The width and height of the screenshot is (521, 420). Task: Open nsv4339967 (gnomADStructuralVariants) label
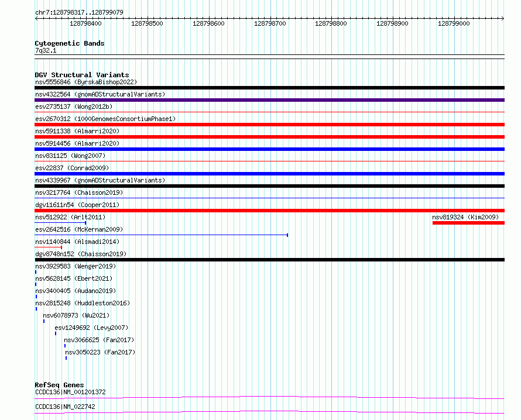point(100,180)
